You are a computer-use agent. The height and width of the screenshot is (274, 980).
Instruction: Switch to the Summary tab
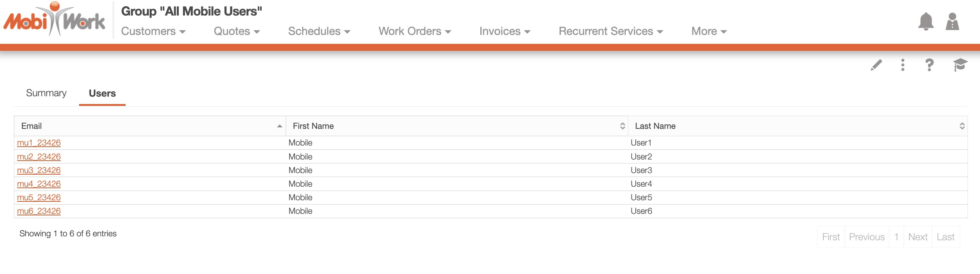point(46,93)
